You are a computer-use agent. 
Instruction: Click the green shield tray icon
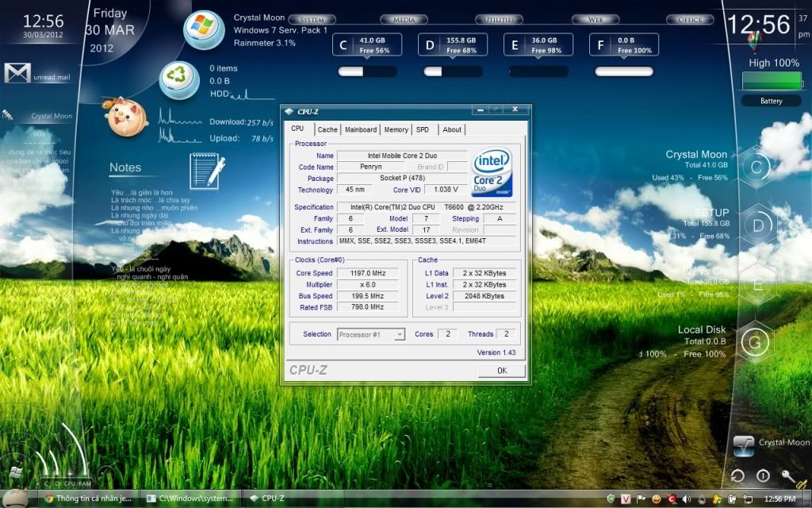611,498
